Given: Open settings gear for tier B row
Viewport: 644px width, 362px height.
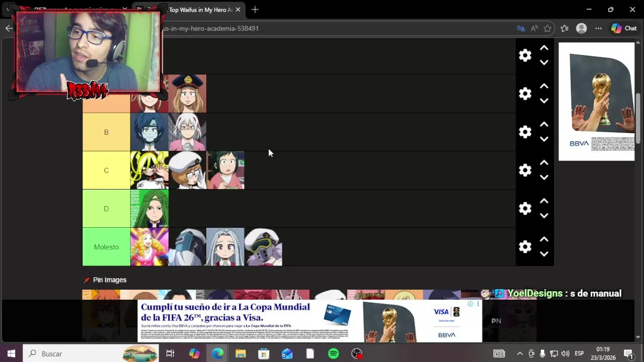Looking at the screenshot, I should click(525, 132).
